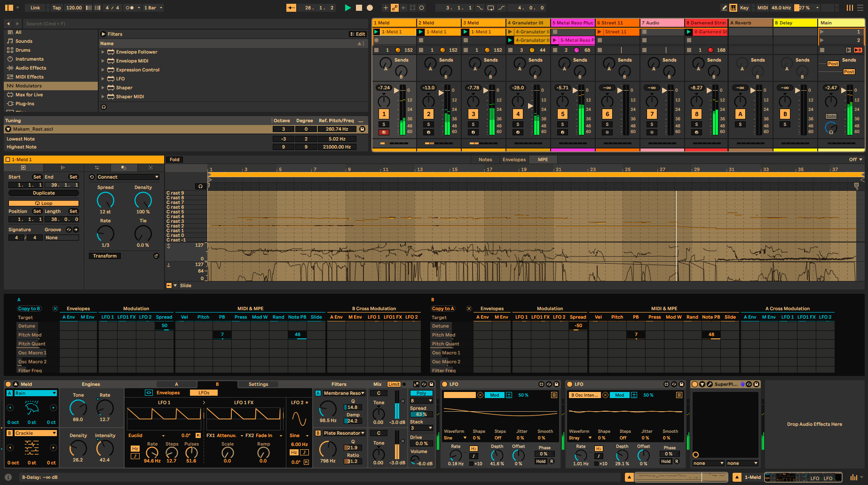Image resolution: width=868 pixels, height=485 pixels.
Task: Click the Tap tempo button
Action: tap(56, 8)
